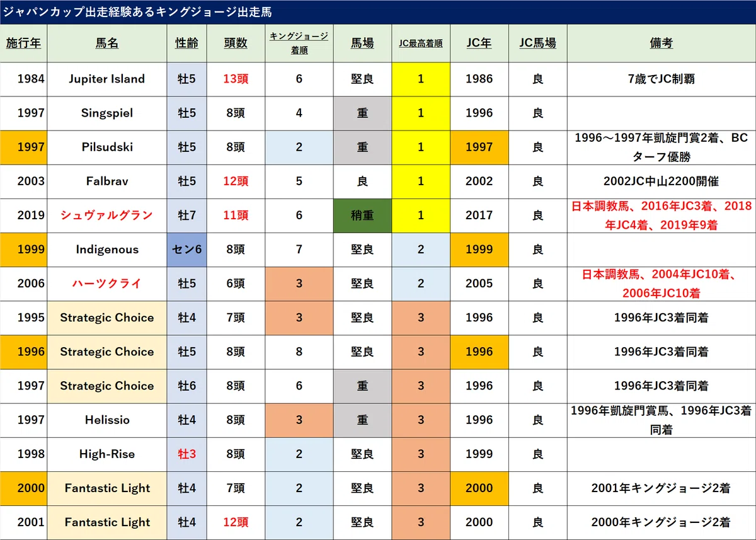Click the 性齢 header cell
The height and width of the screenshot is (540, 756).
186,43
